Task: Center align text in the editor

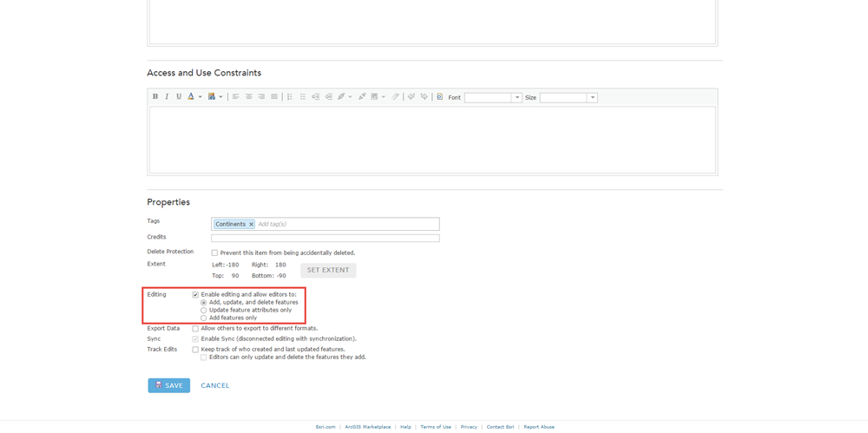Action: [248, 96]
